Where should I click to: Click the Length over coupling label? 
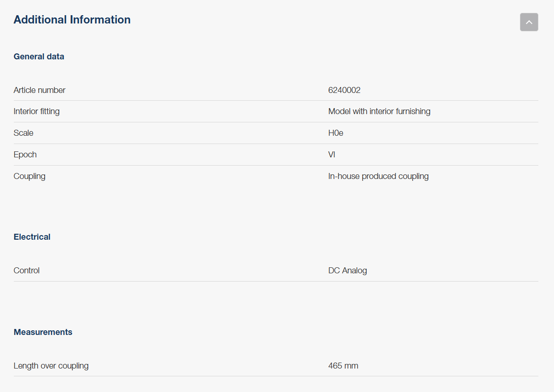(x=51, y=366)
